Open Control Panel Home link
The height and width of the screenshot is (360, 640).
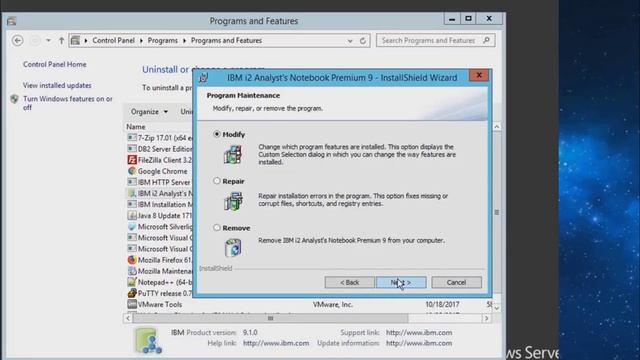click(55, 64)
